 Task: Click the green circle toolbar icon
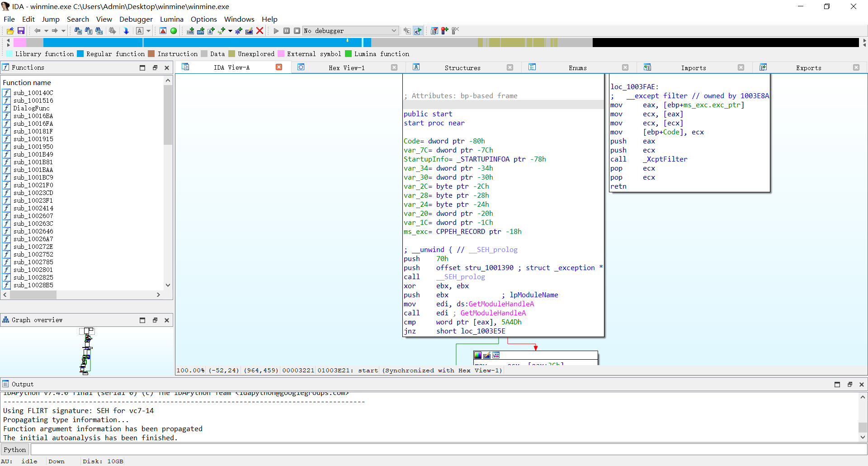174,31
